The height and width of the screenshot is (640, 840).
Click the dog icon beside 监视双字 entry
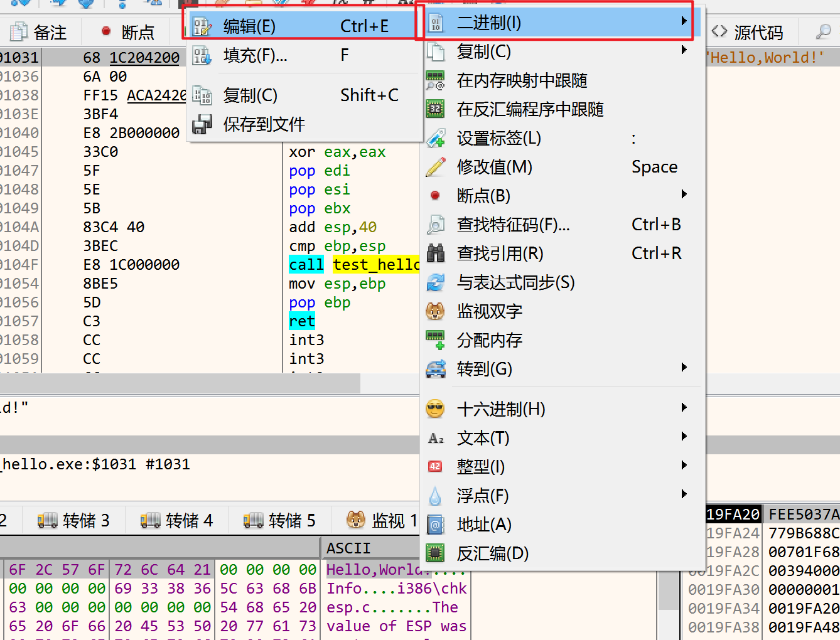pos(436,311)
